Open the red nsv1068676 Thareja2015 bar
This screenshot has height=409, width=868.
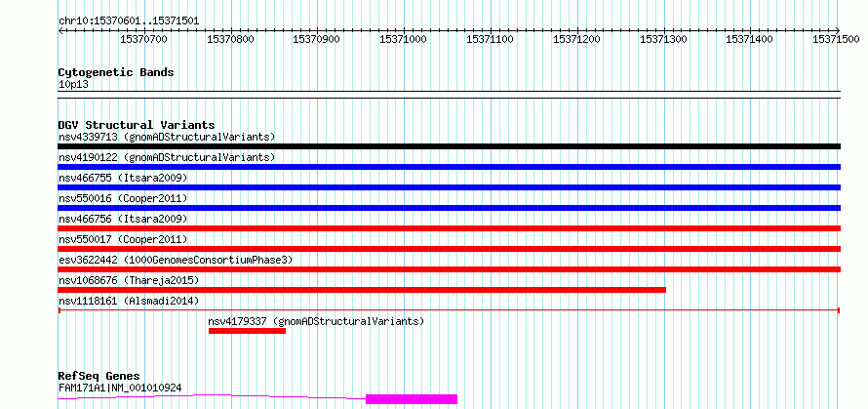362,290
